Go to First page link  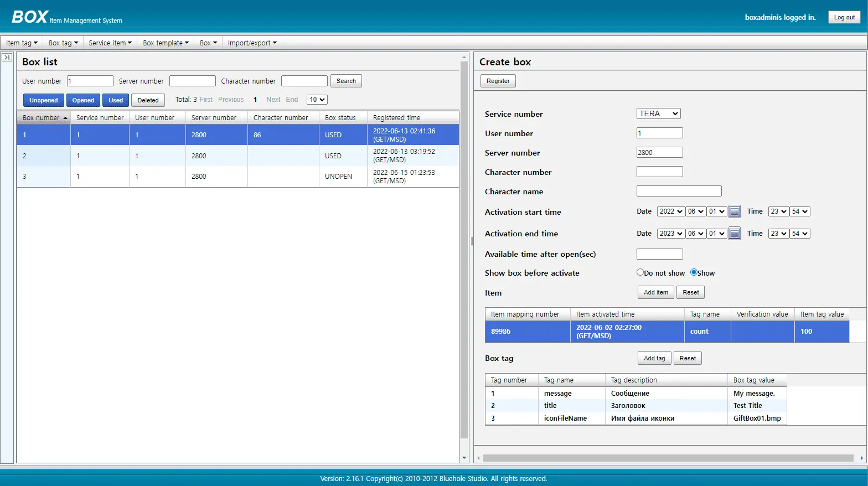[x=206, y=100]
